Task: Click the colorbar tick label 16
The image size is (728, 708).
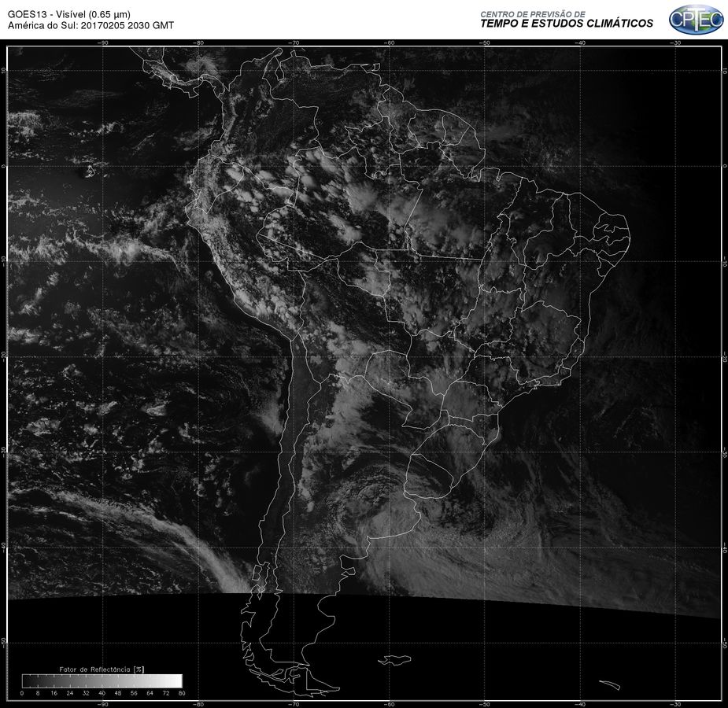Action: 54,693
